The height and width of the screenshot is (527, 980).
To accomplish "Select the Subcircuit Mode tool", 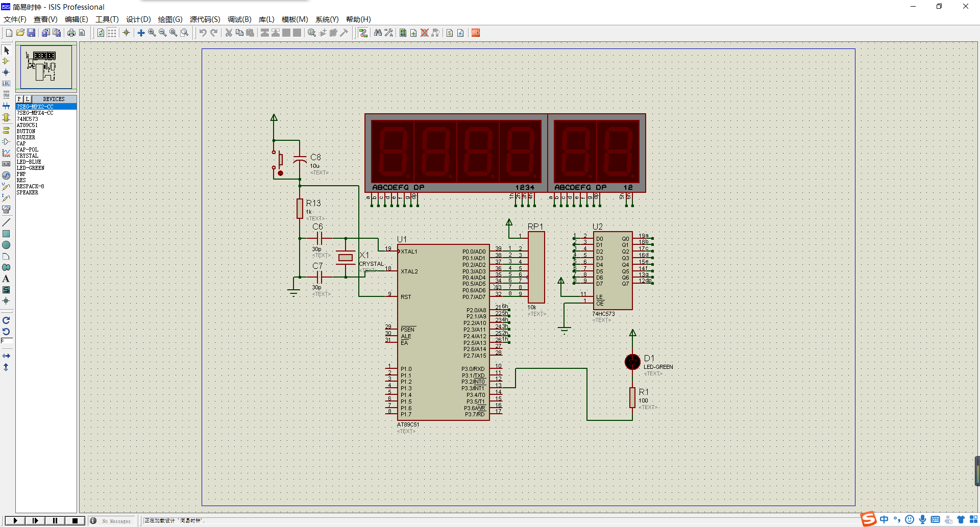I will (6, 117).
